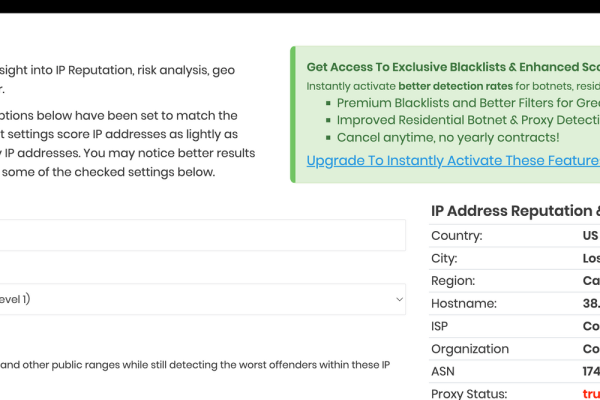Click the Country value US
The image size is (600, 400).
click(590, 236)
